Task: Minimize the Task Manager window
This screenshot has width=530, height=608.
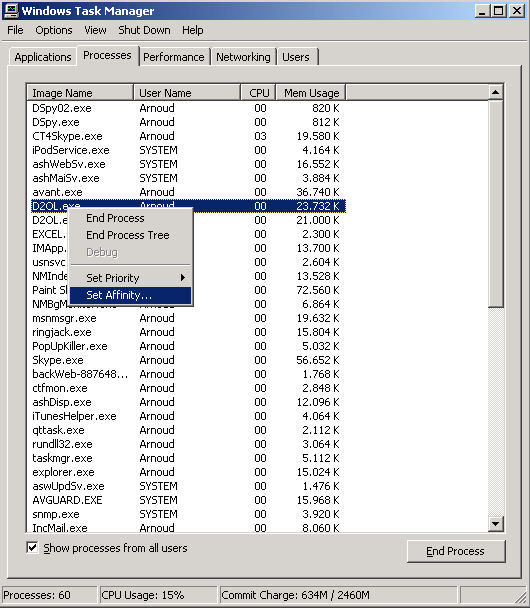Action: 482,11
